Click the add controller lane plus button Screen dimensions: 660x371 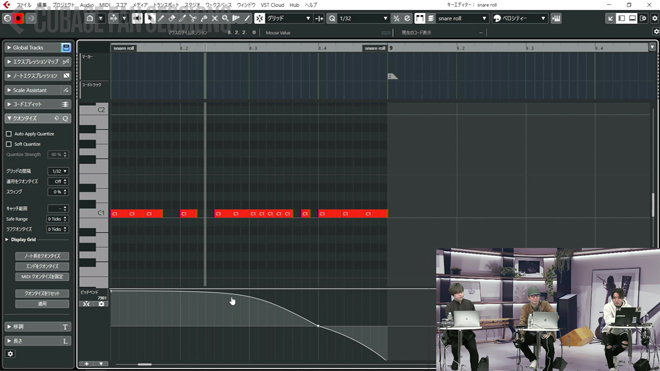coord(87,364)
